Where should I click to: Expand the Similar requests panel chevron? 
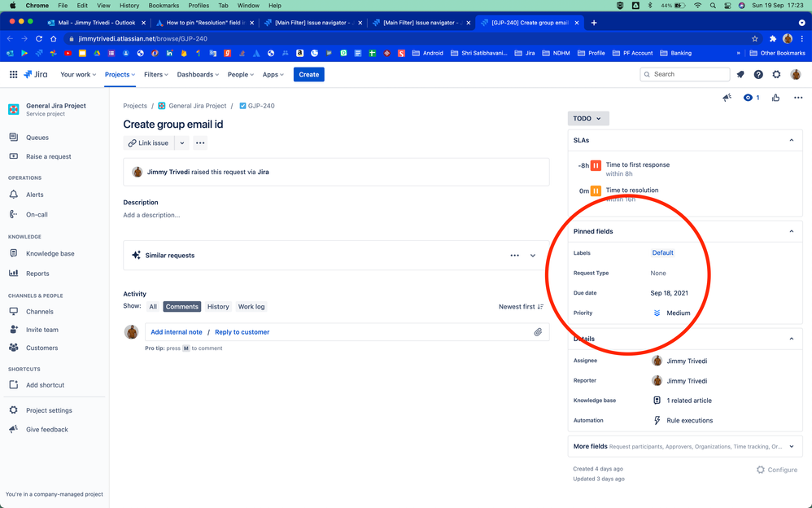[532, 256]
